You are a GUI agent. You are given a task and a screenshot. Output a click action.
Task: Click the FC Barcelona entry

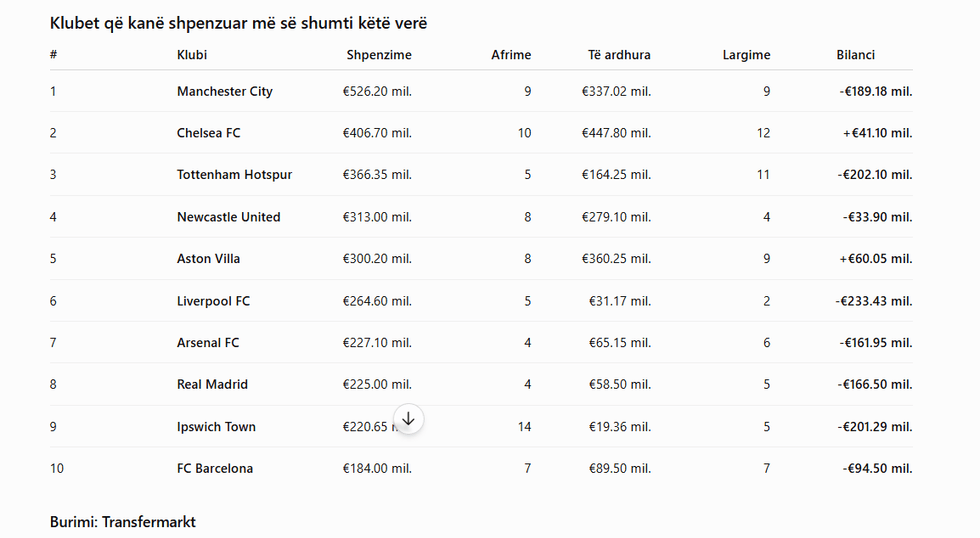click(x=214, y=469)
